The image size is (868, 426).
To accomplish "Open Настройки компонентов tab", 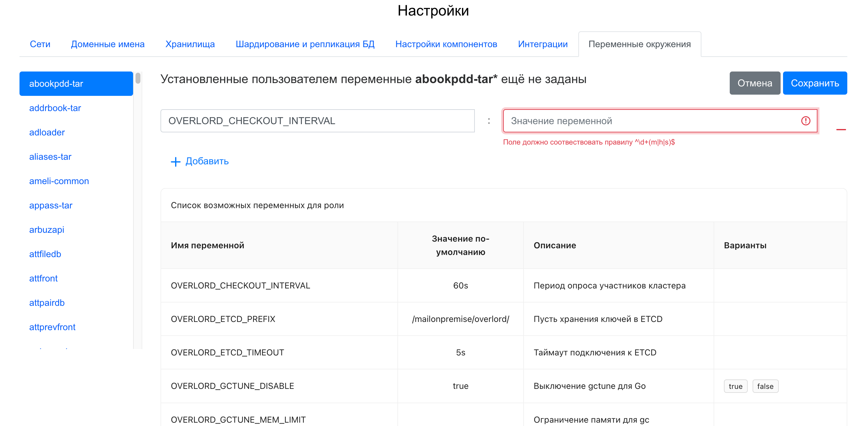I will (446, 44).
